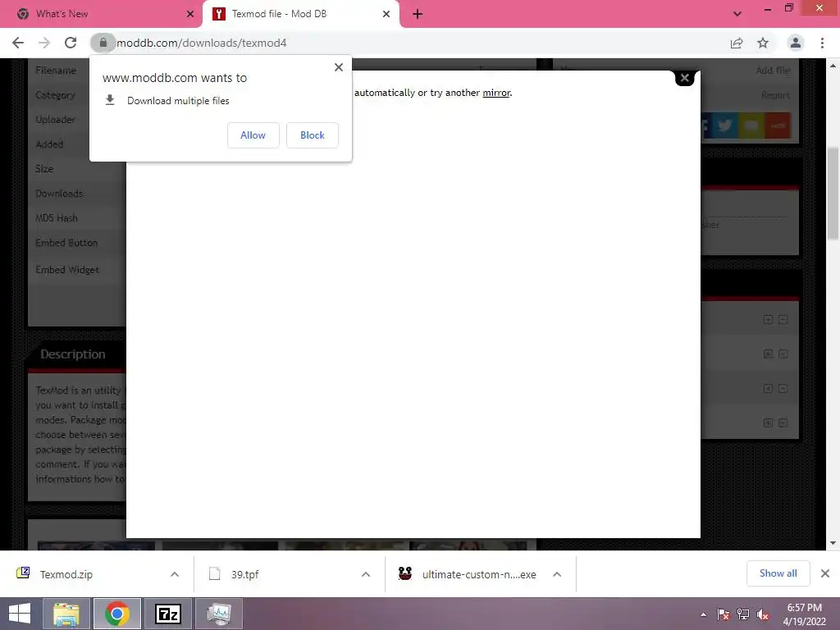Dismiss the download permission popup
Screen dimensions: 840x630
339,67
